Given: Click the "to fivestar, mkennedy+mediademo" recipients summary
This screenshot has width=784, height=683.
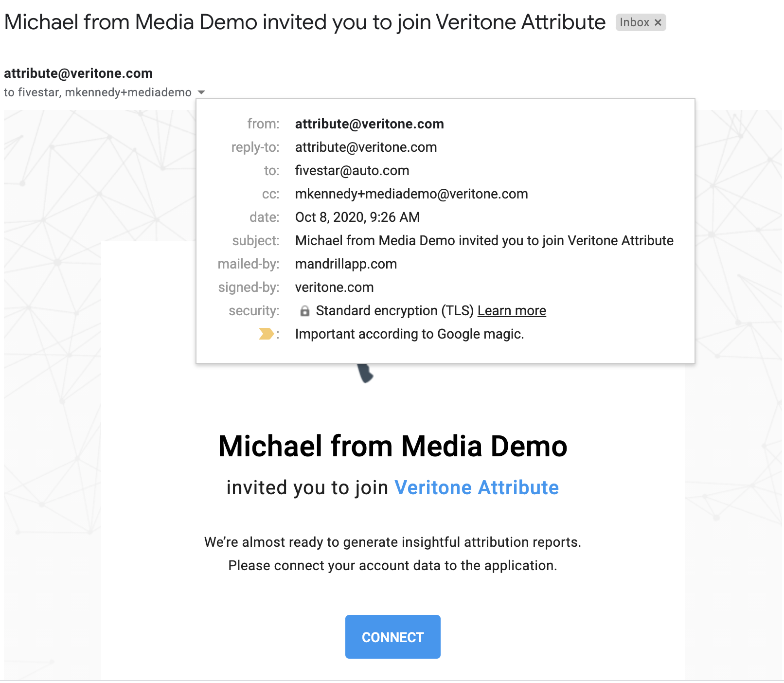Looking at the screenshot, I should point(97,92).
